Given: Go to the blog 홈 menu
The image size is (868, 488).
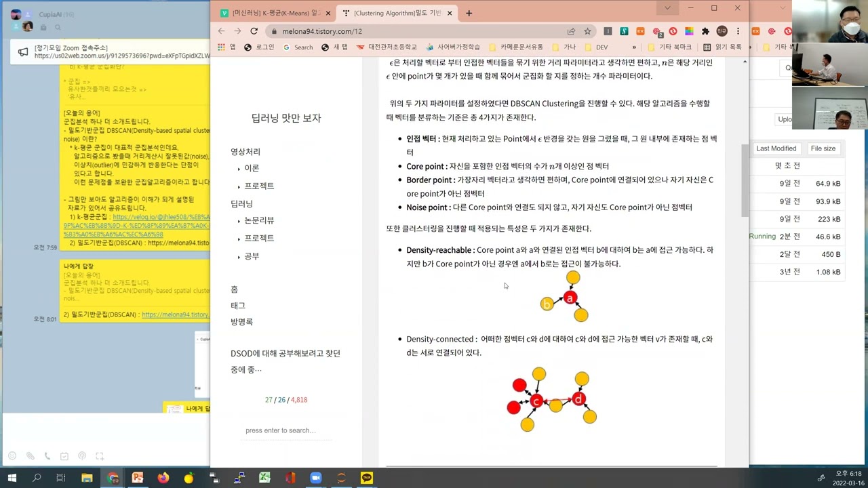Looking at the screenshot, I should click(x=234, y=289).
